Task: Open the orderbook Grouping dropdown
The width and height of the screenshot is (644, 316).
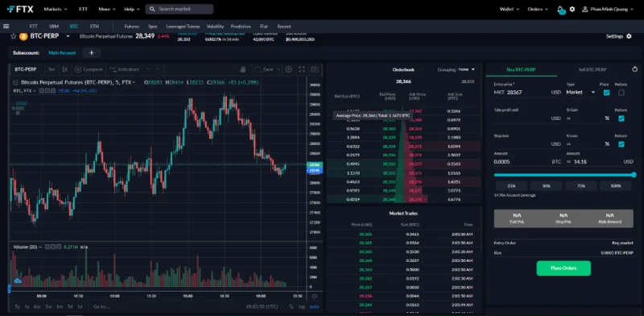Action: (x=467, y=69)
